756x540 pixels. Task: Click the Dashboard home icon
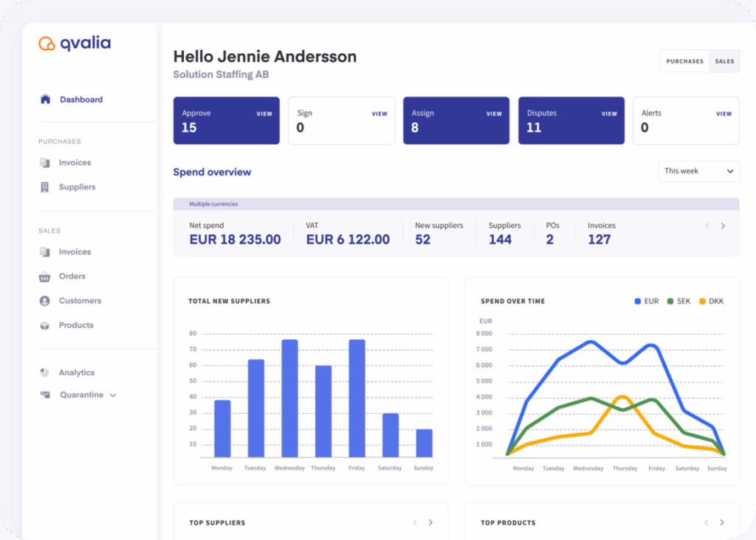pyautogui.click(x=45, y=100)
